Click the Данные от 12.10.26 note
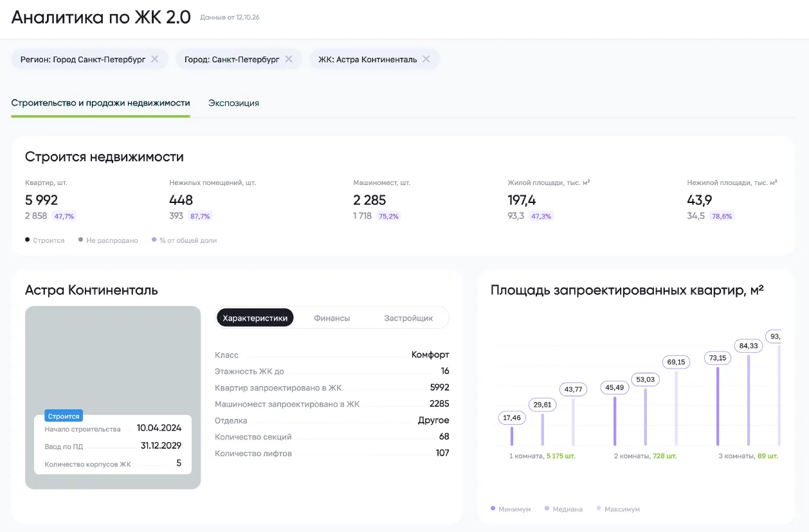 (230, 17)
